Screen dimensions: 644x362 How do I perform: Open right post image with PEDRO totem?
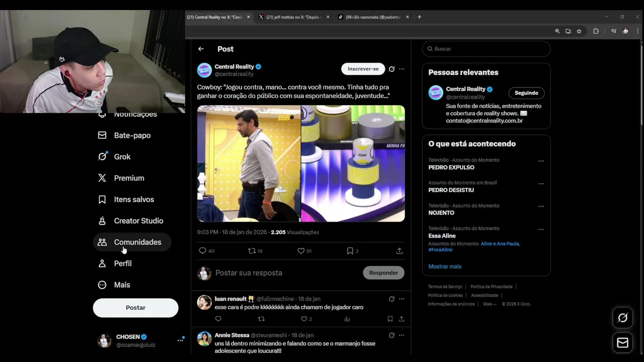(x=353, y=163)
